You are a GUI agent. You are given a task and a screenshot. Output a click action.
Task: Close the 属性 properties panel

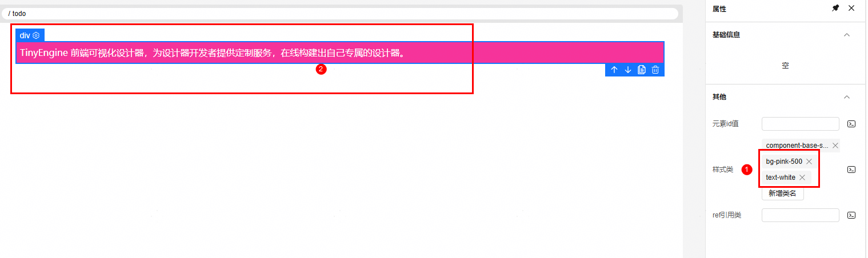click(x=851, y=8)
